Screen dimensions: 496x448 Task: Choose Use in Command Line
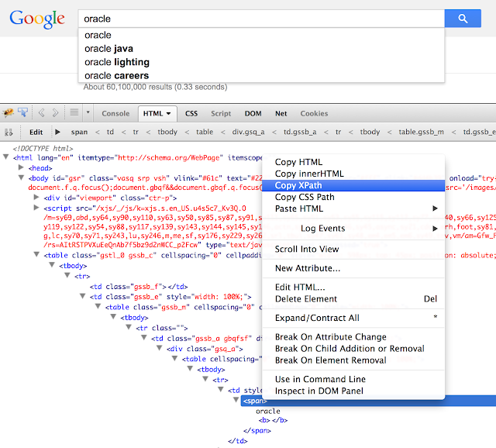coord(353,379)
